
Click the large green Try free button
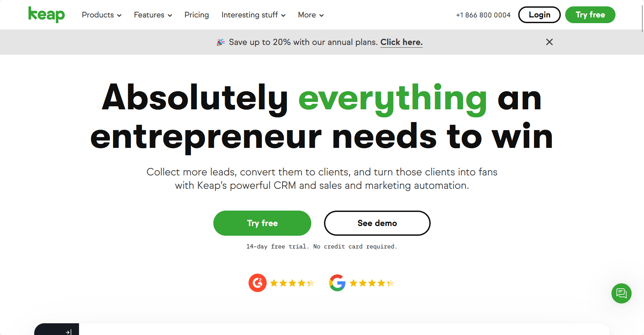[262, 223]
